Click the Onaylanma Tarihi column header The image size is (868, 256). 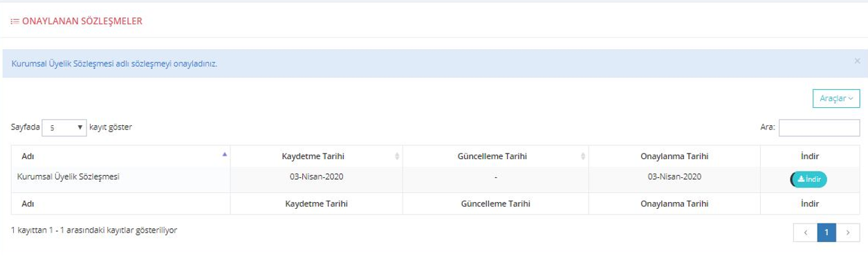[674, 156]
